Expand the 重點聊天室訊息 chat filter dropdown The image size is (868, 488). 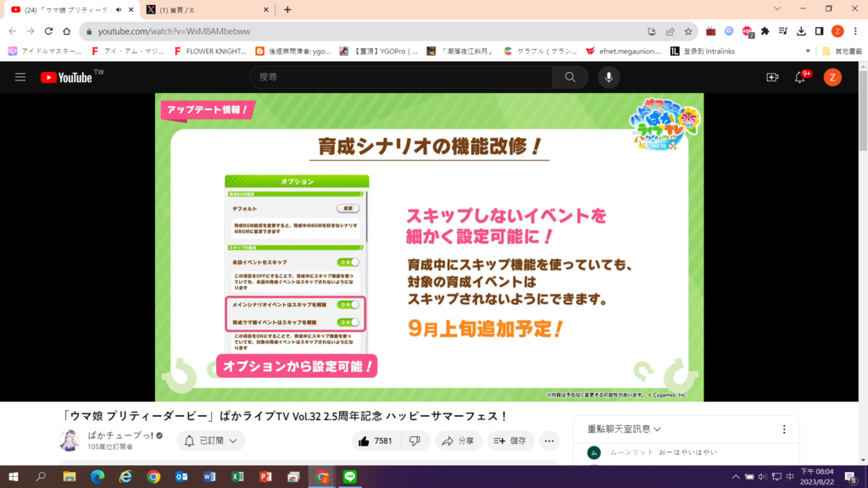pos(624,430)
